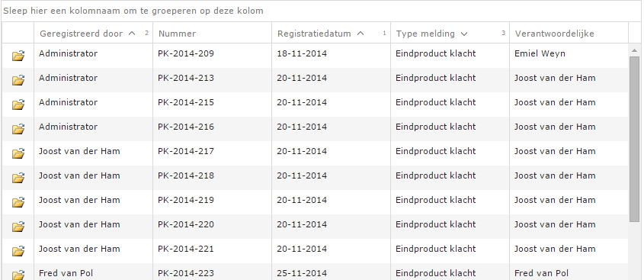Click the scrollbar up arrow
Screen dimensions: 644x280
(634, 50)
